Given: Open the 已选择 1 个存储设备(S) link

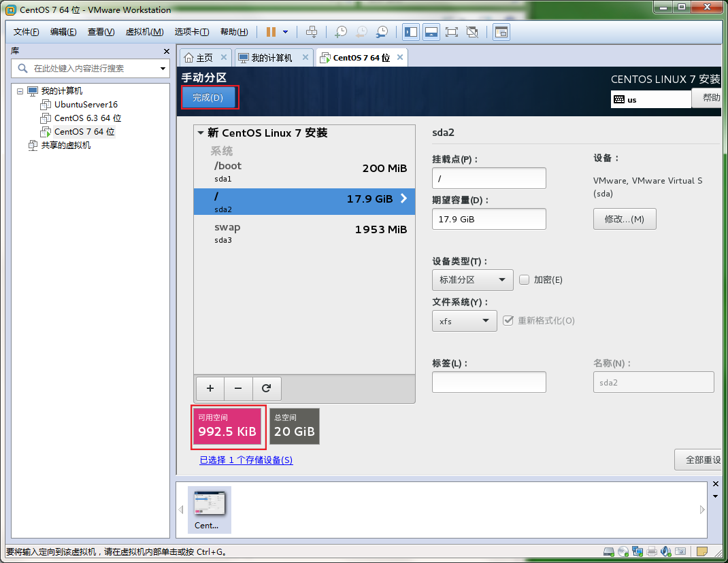Looking at the screenshot, I should point(246,460).
